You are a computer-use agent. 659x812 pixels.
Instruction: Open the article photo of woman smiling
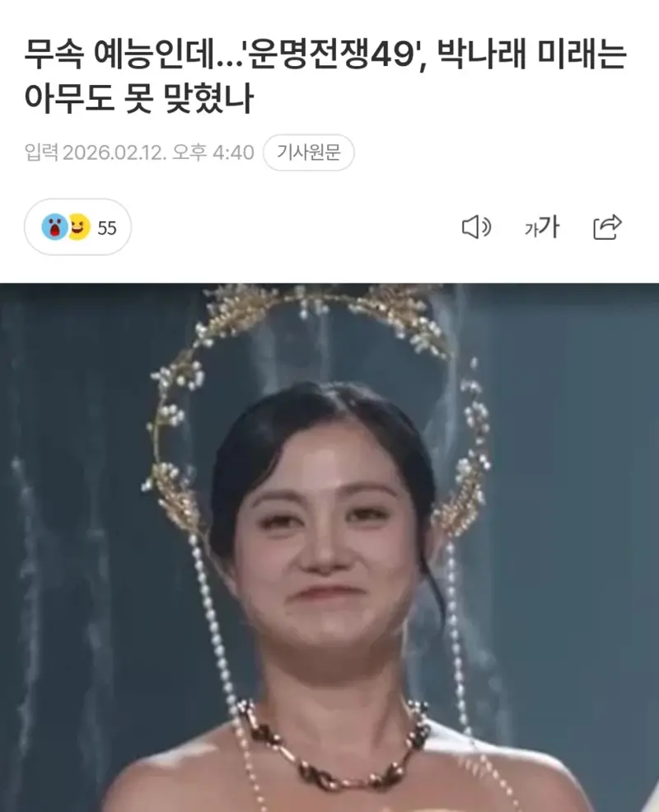click(x=329, y=547)
